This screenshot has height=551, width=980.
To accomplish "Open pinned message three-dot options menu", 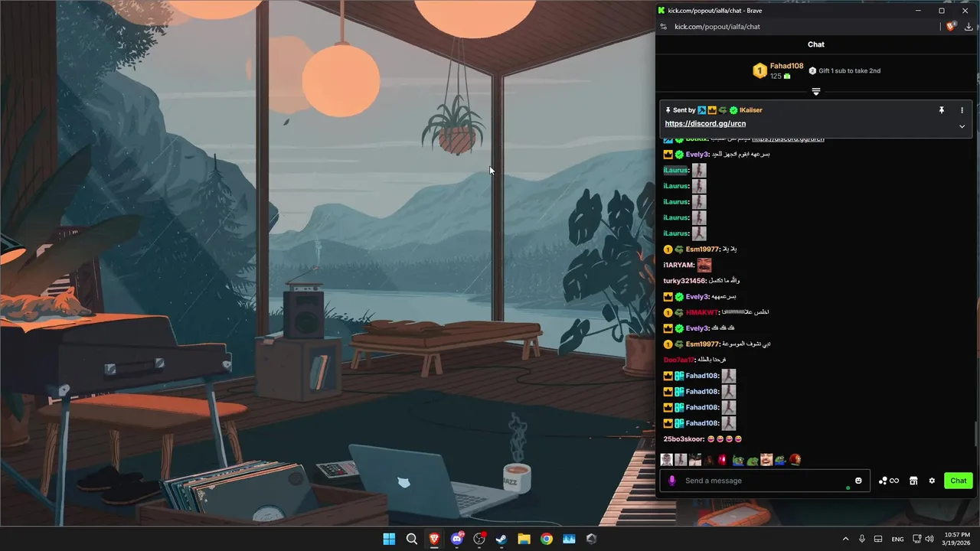I will tap(962, 110).
